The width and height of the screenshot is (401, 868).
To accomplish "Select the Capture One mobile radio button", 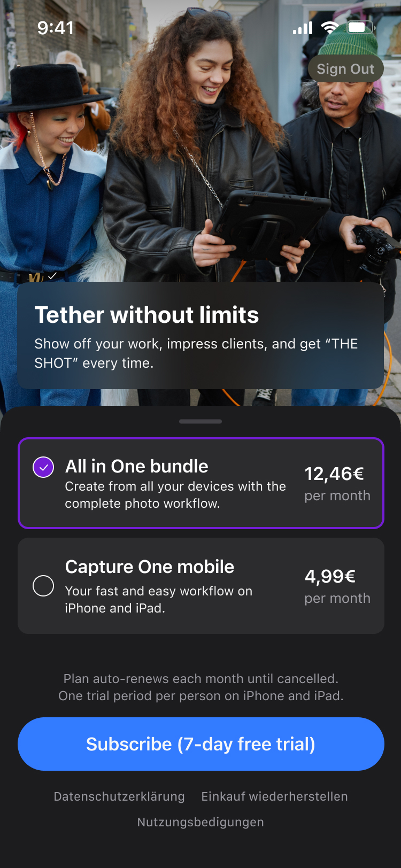I will pyautogui.click(x=43, y=586).
